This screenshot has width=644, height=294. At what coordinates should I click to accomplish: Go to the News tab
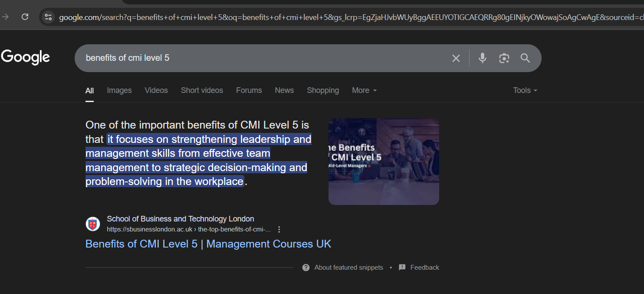point(284,90)
